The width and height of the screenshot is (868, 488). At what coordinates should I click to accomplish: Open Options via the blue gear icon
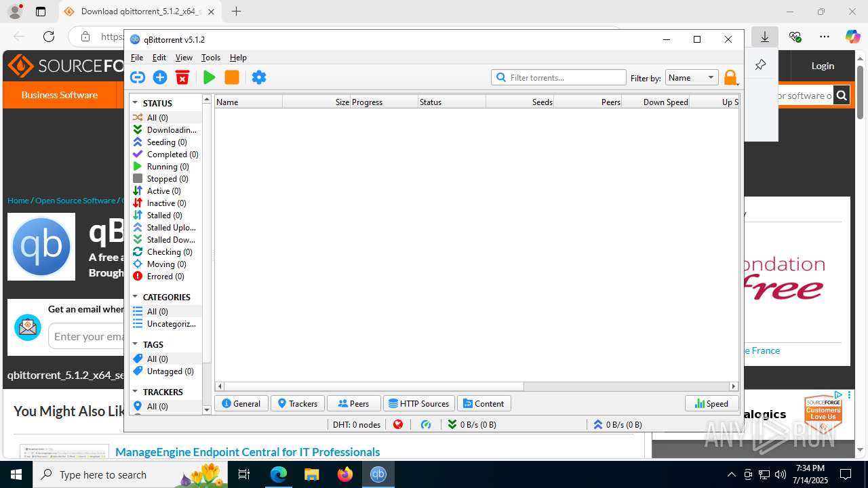pyautogui.click(x=259, y=77)
